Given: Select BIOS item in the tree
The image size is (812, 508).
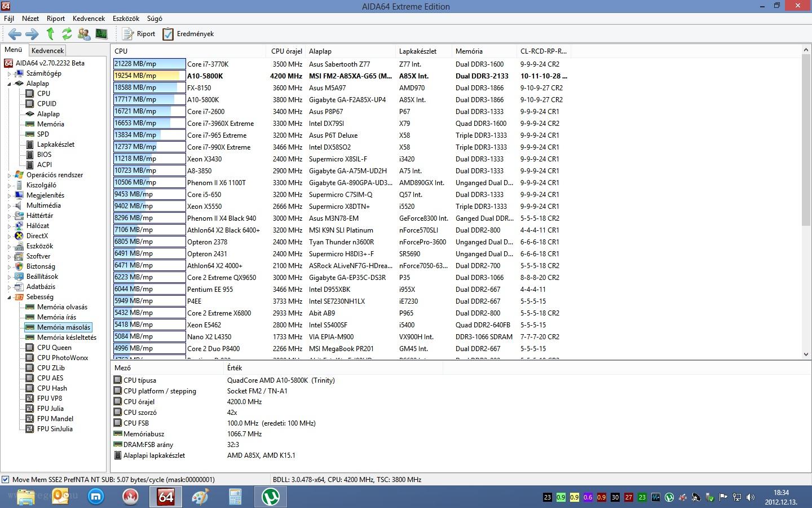Looking at the screenshot, I should click(44, 155).
